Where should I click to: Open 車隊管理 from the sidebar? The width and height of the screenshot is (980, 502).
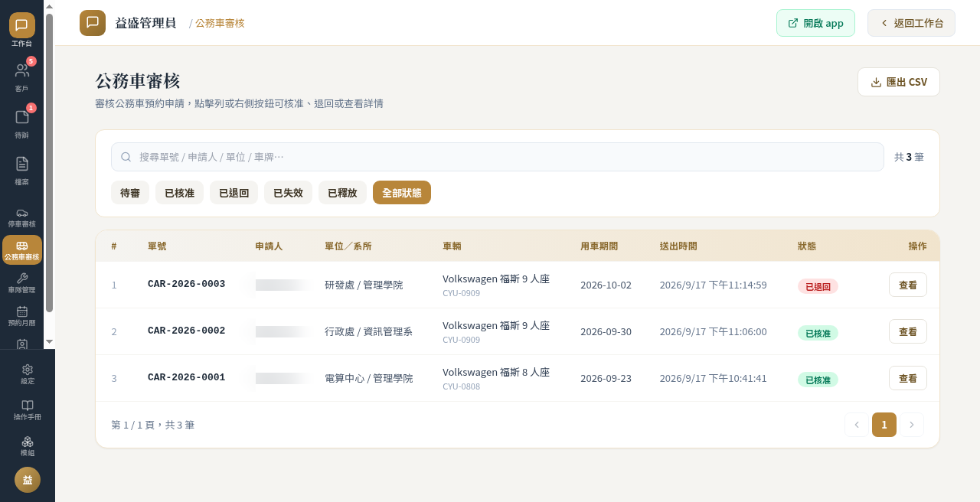point(22,283)
